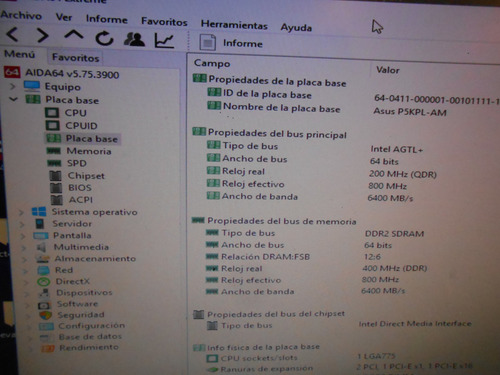This screenshot has height=375, width=500.
Task: Click the SPD memory module icon
Action: pyautogui.click(x=54, y=163)
